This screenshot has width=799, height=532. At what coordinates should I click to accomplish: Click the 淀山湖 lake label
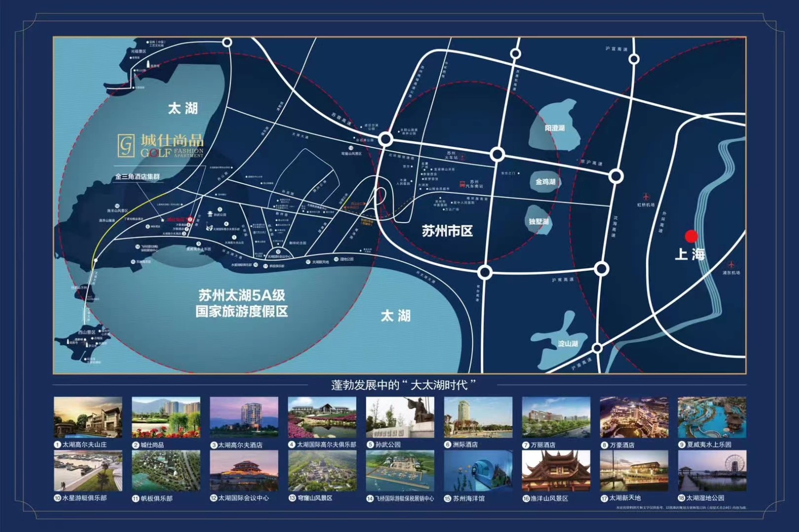click(568, 344)
